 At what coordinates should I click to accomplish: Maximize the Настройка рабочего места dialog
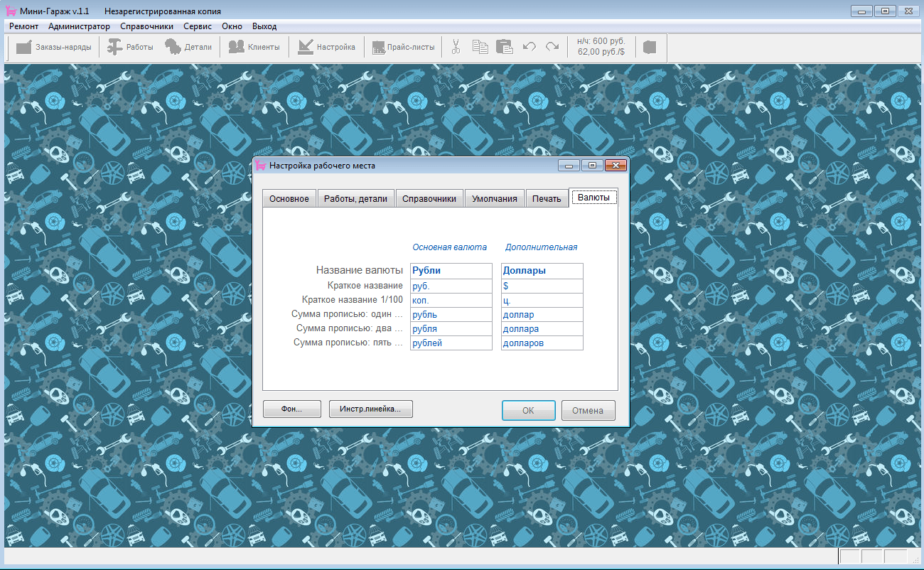click(x=592, y=166)
